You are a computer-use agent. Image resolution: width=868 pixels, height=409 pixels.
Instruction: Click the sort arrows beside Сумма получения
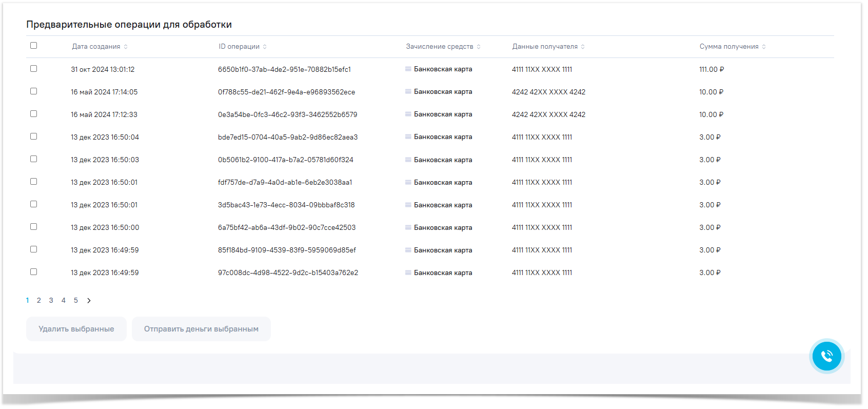(x=764, y=47)
